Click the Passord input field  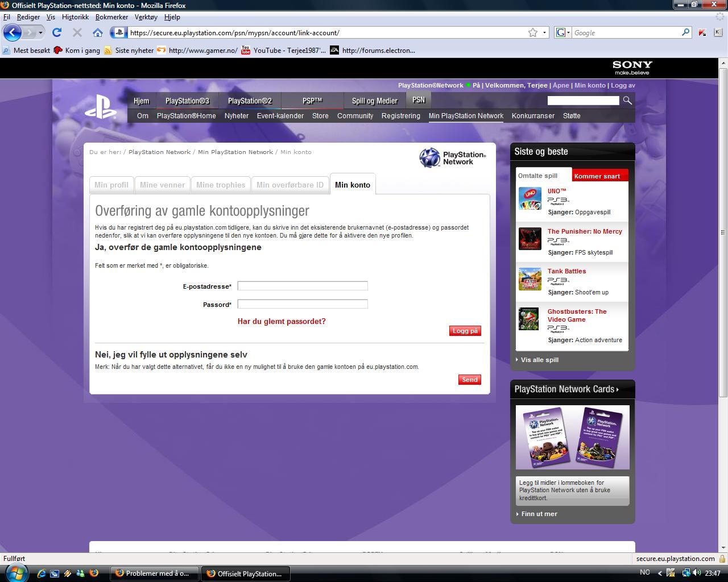(303, 304)
